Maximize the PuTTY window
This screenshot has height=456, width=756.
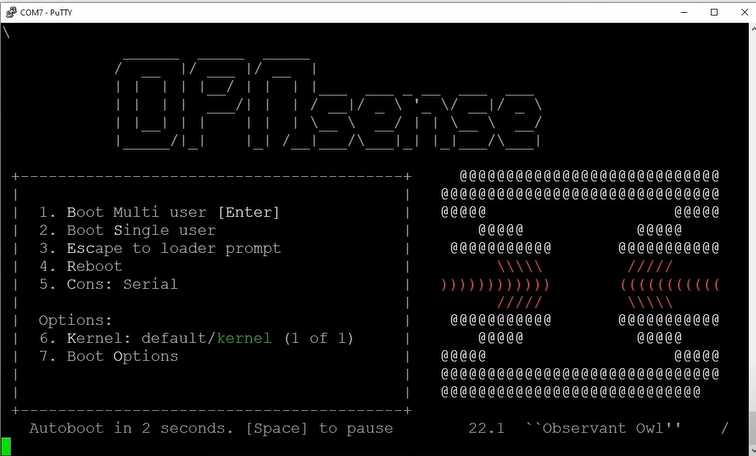714,12
